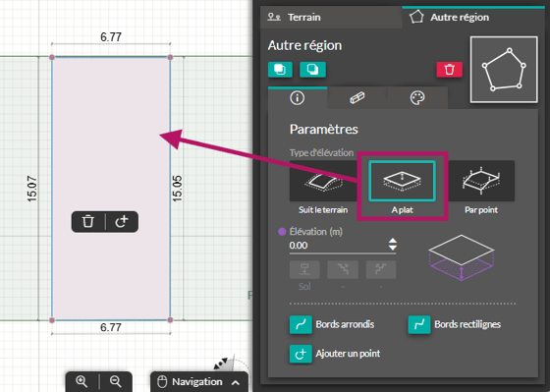Click the Bords rectilignes label
The height and width of the screenshot is (392, 550).
coord(467,324)
